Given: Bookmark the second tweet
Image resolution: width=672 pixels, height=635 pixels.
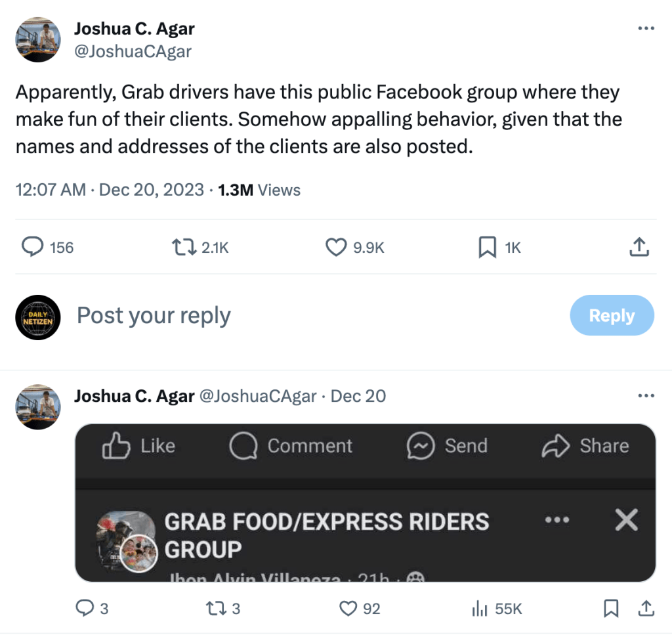Looking at the screenshot, I should [x=611, y=609].
